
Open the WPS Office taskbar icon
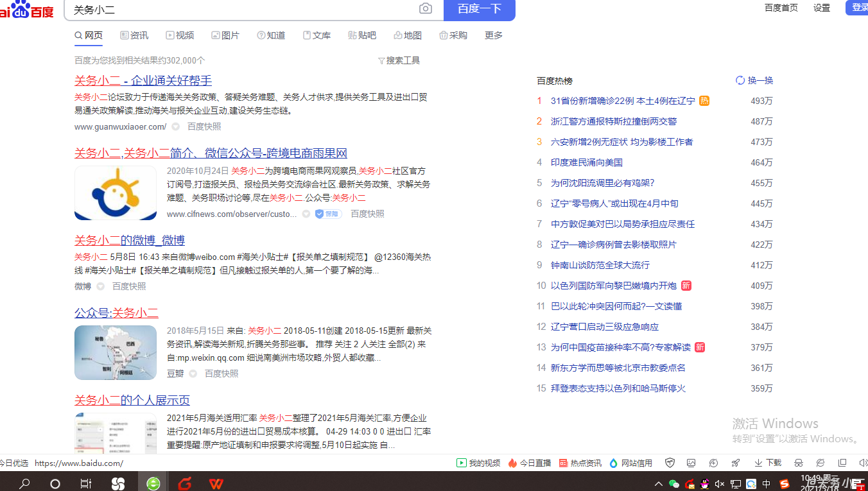(x=216, y=483)
